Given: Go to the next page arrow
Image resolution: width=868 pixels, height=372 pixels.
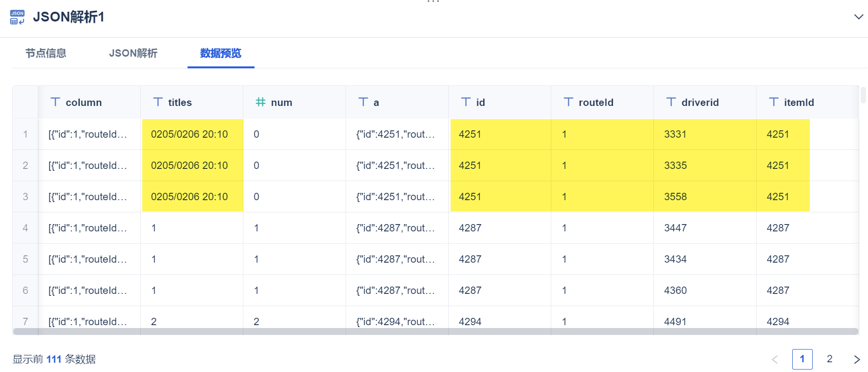Looking at the screenshot, I should pos(857,359).
